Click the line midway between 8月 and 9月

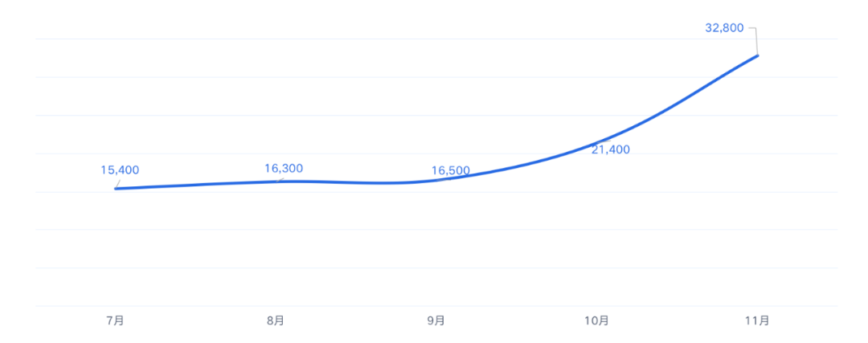click(356, 182)
